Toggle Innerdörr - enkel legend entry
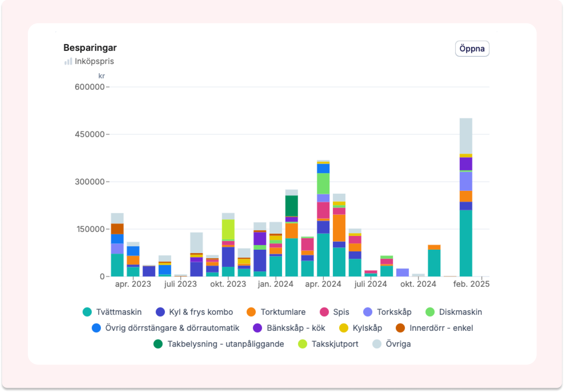 point(434,328)
